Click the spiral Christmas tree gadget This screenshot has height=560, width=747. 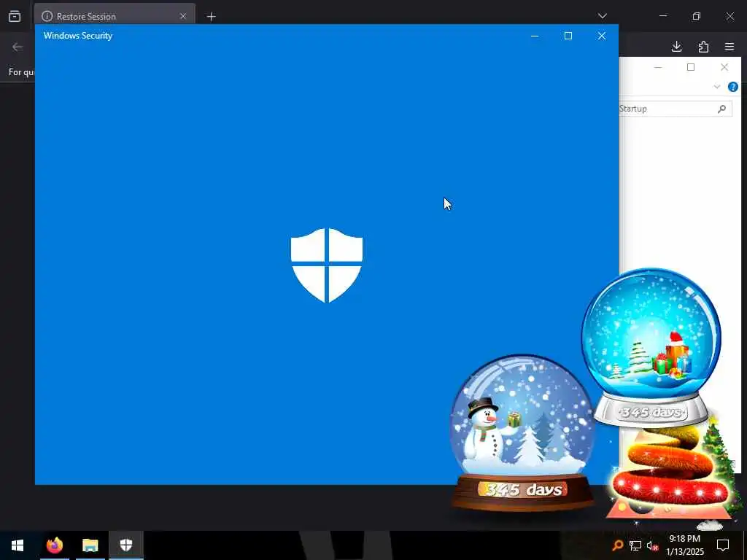(x=672, y=472)
